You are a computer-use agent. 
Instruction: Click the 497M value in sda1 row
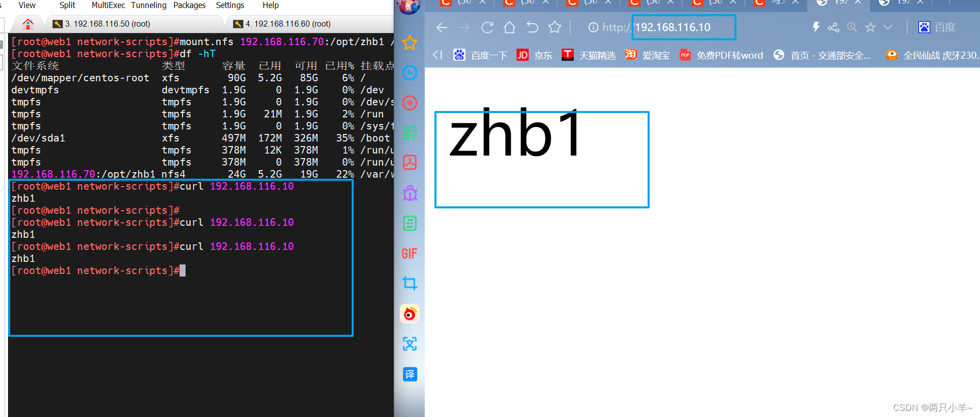point(234,138)
